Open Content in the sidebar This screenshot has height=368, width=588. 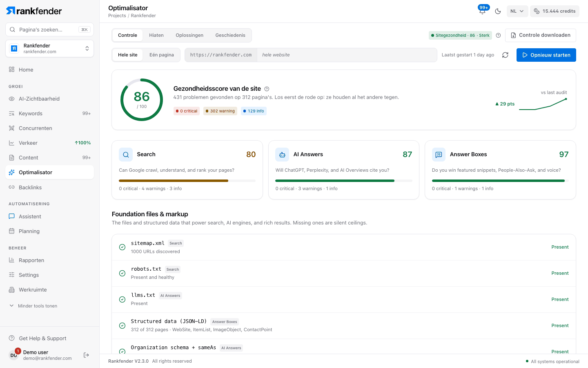pyautogui.click(x=49, y=157)
